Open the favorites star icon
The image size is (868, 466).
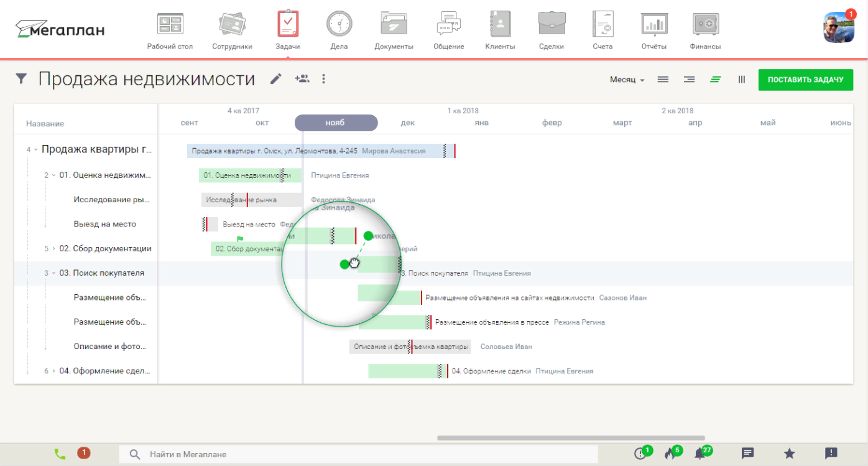point(789,454)
